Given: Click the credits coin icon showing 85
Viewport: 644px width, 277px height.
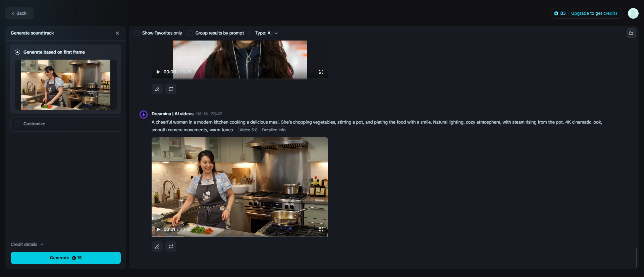Looking at the screenshot, I should point(556,13).
